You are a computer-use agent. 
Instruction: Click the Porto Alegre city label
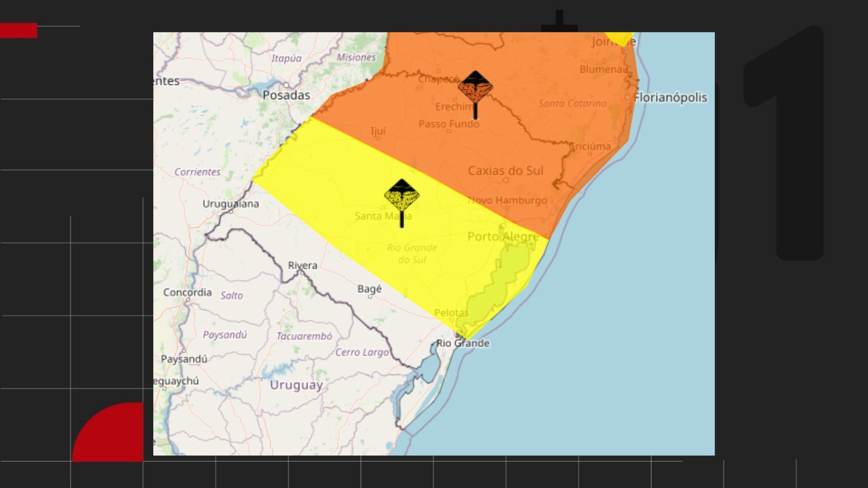pyautogui.click(x=503, y=236)
